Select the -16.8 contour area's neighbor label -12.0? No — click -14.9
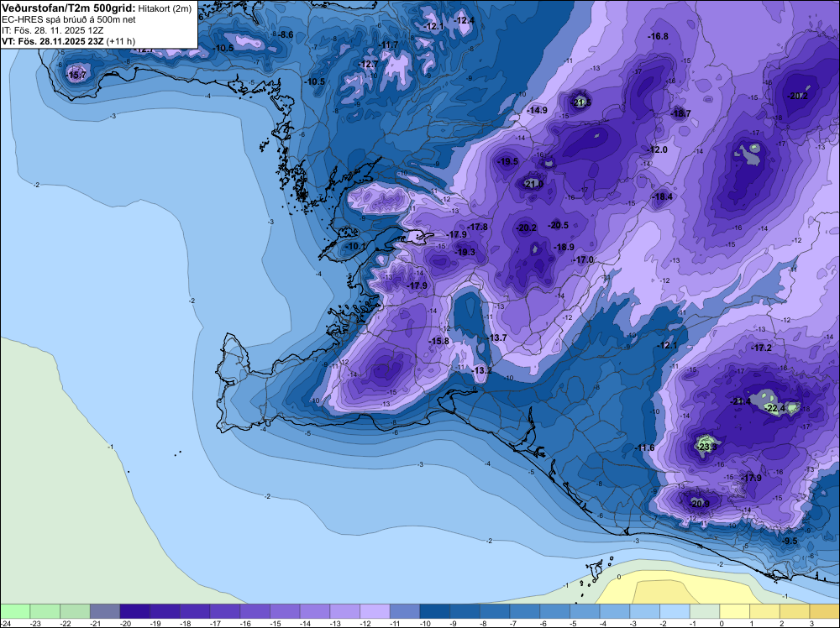This screenshot has height=628, width=840. pyautogui.click(x=538, y=110)
